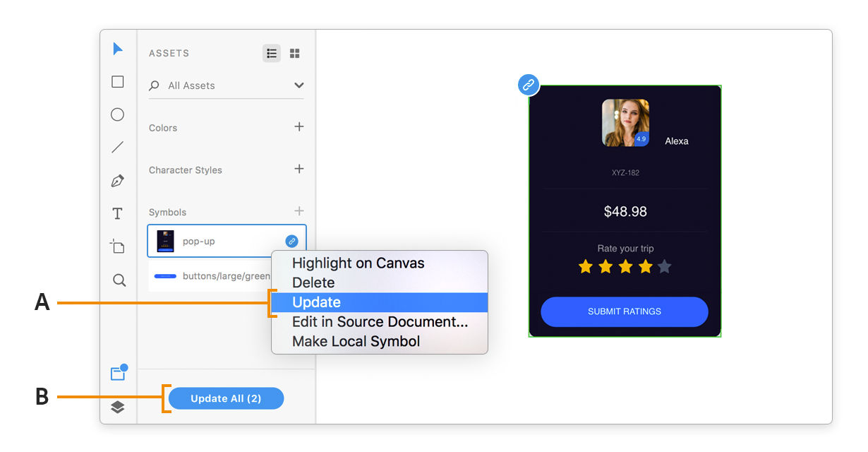Choose Make Local Symbol
868x452 pixels.
point(380,341)
